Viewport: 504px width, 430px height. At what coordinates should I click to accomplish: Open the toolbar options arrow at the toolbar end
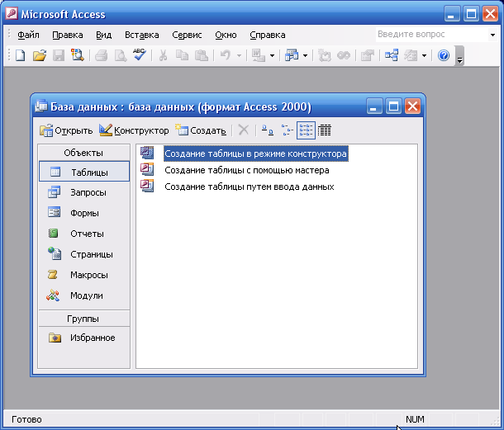coord(460,56)
